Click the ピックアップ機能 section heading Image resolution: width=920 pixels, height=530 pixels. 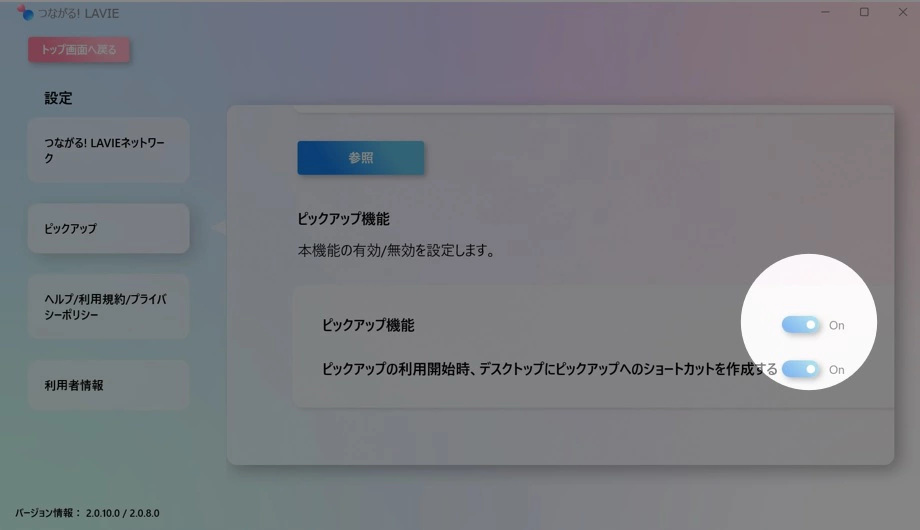click(343, 219)
